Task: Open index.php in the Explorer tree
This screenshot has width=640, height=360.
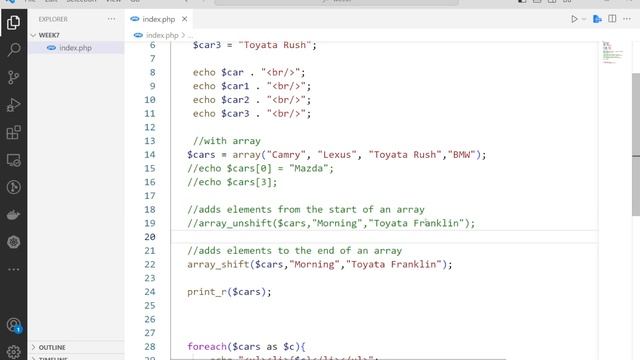Action: click(x=76, y=48)
